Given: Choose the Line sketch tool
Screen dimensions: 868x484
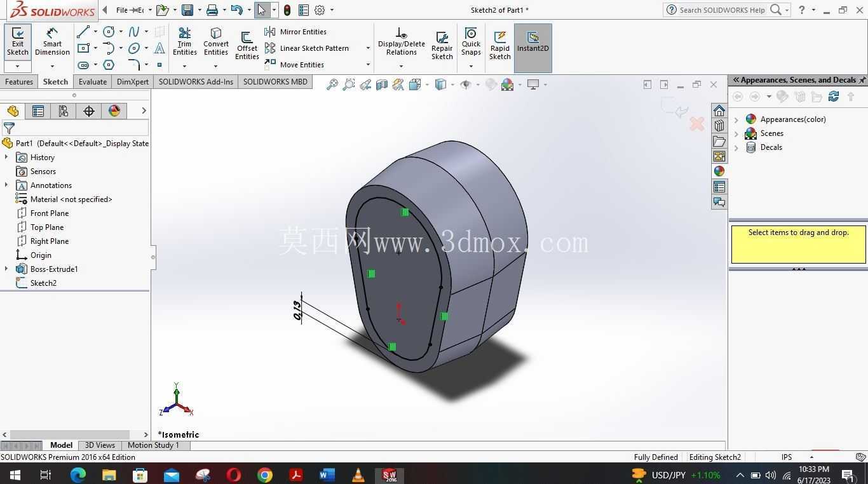Looking at the screenshot, I should (83, 32).
